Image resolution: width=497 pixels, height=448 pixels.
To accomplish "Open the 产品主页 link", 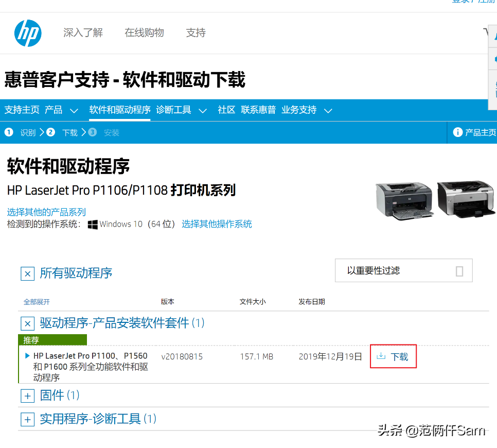I will [480, 132].
